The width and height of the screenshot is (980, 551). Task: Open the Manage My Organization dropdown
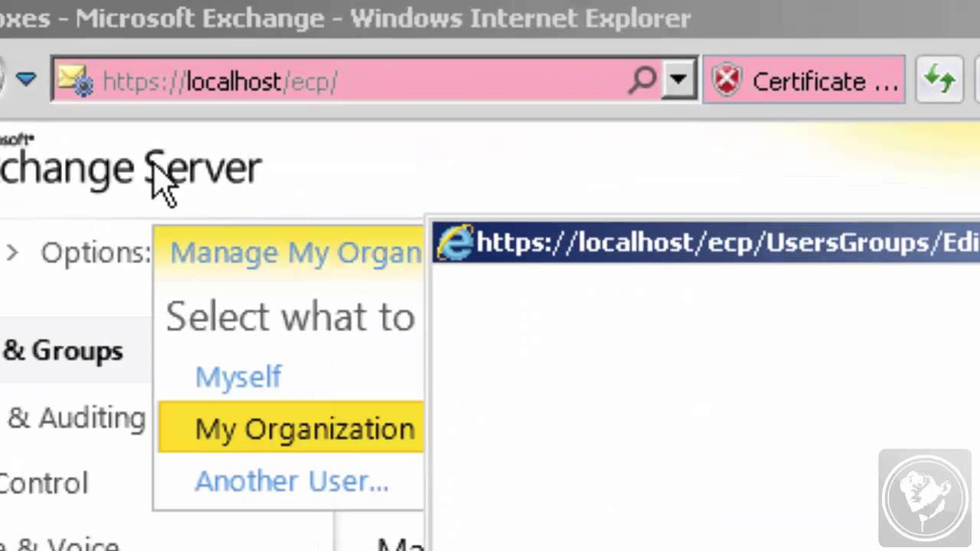(x=296, y=252)
